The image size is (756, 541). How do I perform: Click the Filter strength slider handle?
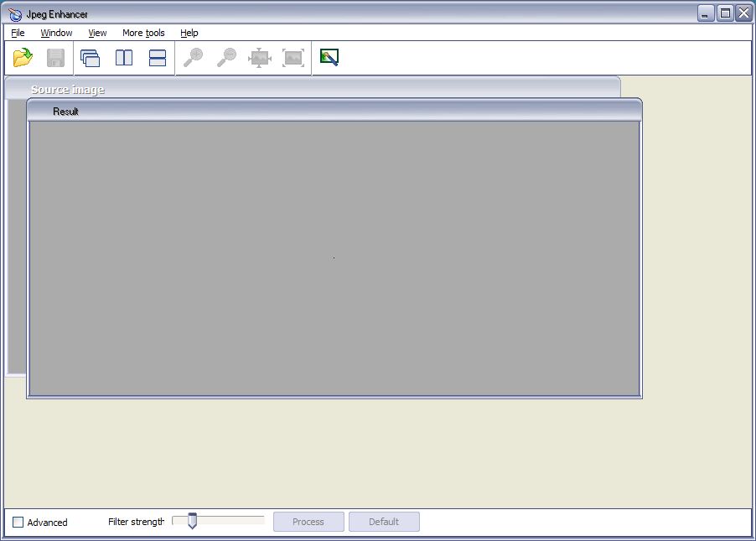coord(193,521)
